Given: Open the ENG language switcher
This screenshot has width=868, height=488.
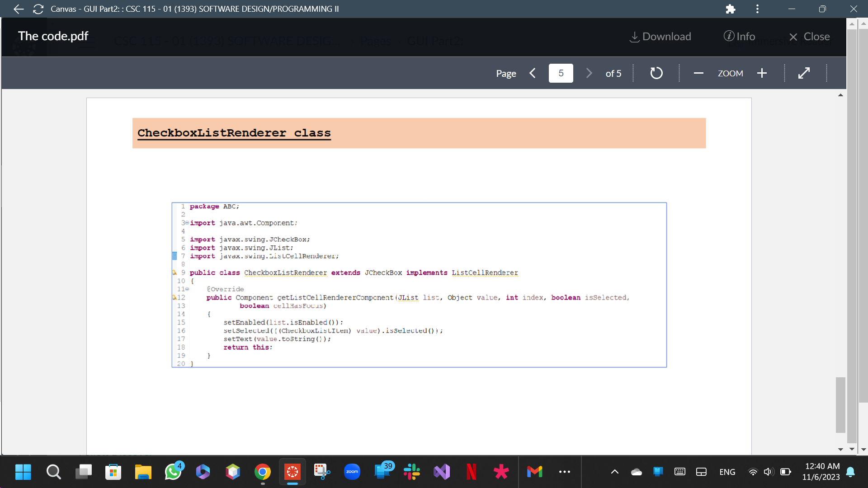Looking at the screenshot, I should [727, 472].
